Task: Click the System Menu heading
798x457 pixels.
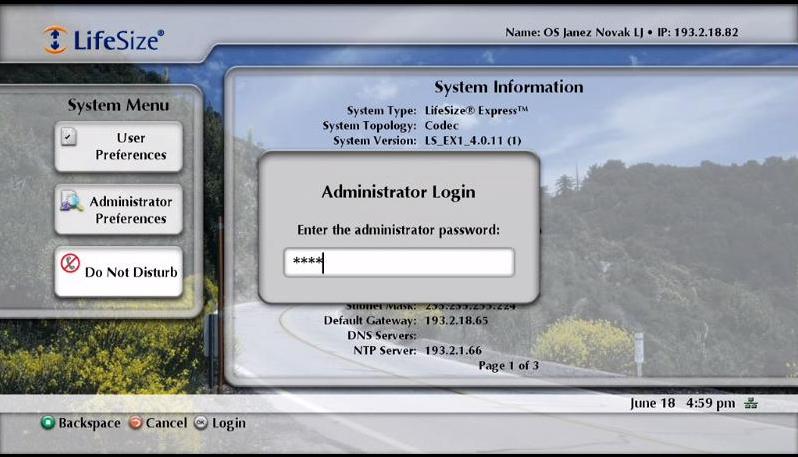Action: [x=118, y=105]
